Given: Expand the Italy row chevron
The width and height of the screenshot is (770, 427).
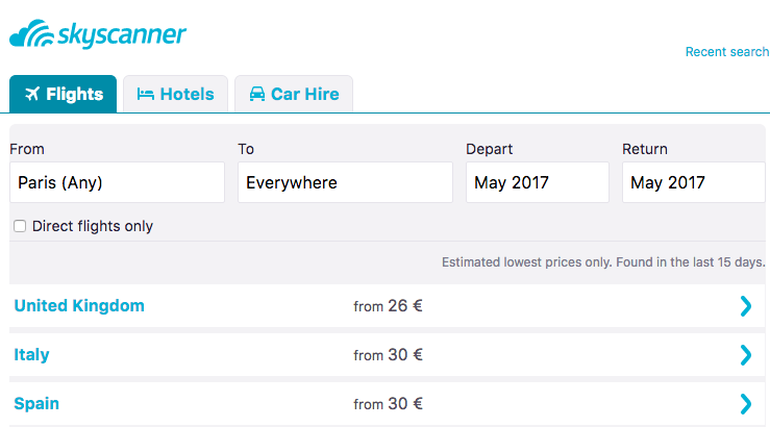Looking at the screenshot, I should tap(745, 355).
